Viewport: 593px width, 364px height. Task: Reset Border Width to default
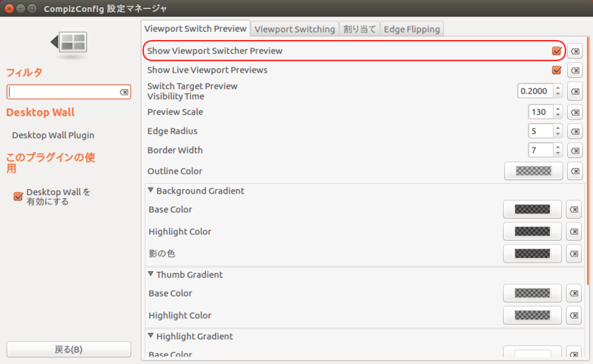pyautogui.click(x=575, y=150)
